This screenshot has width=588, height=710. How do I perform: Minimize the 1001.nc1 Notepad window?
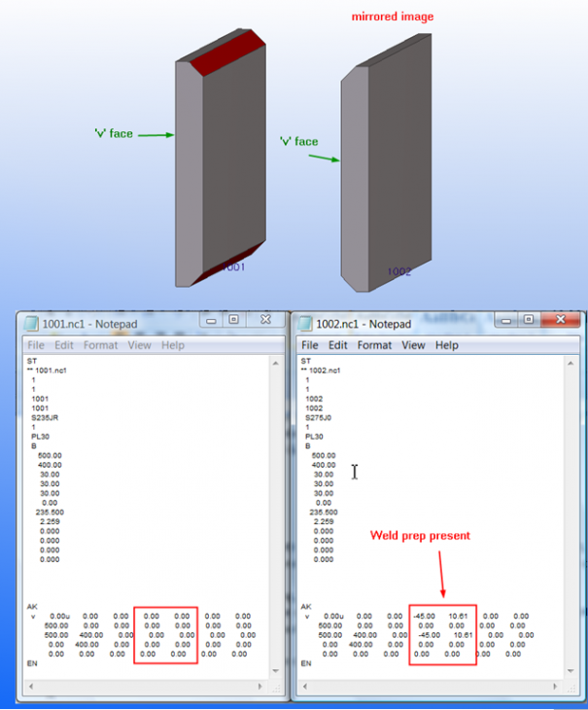211,320
